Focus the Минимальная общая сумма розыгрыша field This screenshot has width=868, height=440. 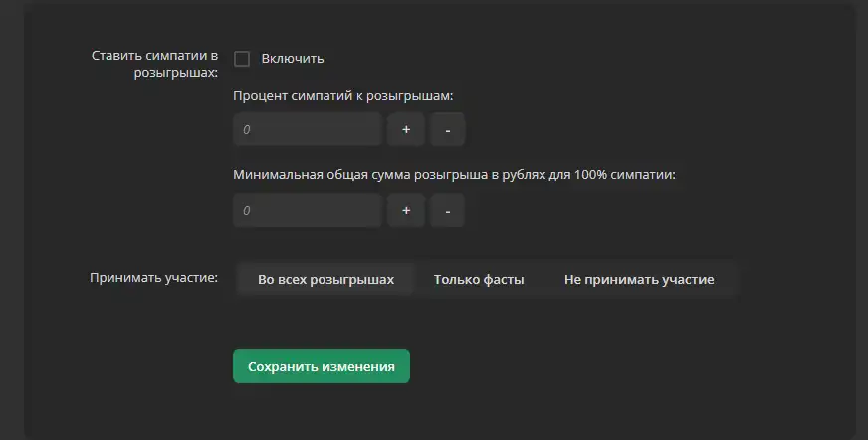tap(308, 210)
